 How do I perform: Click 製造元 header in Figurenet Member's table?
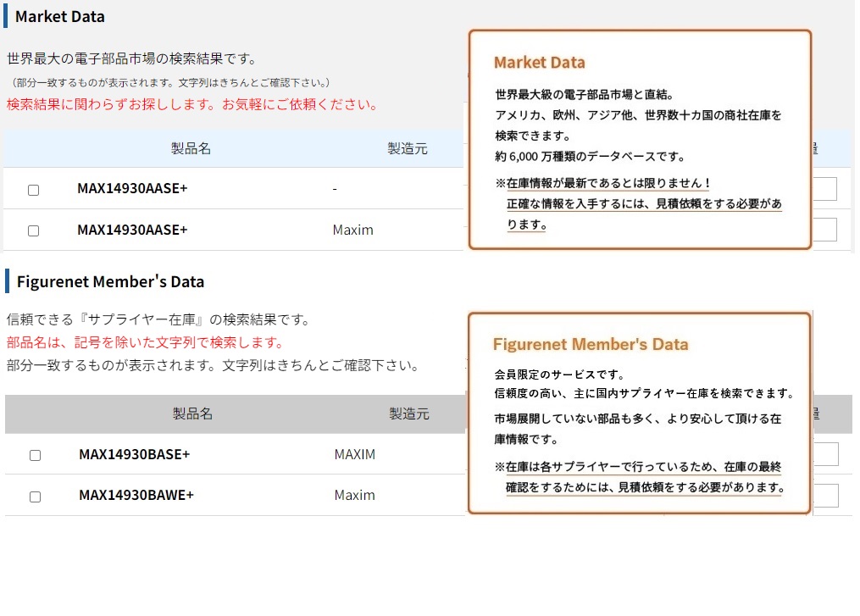point(409,414)
